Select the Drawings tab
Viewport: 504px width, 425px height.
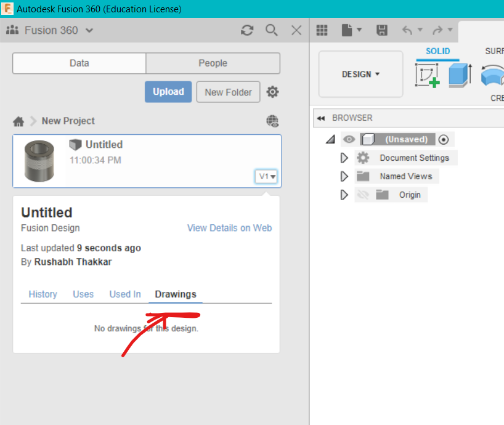[176, 294]
